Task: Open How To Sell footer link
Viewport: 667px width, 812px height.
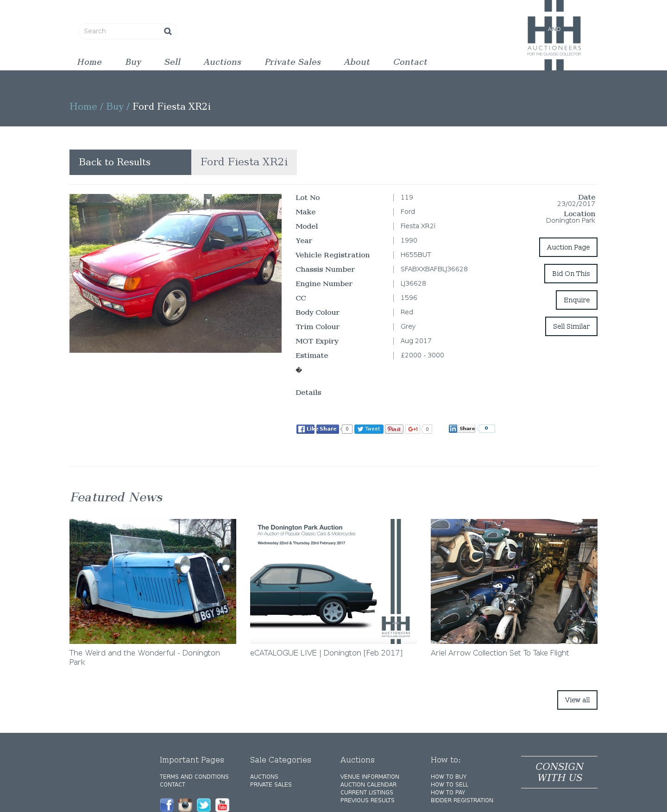Action: [x=449, y=785]
